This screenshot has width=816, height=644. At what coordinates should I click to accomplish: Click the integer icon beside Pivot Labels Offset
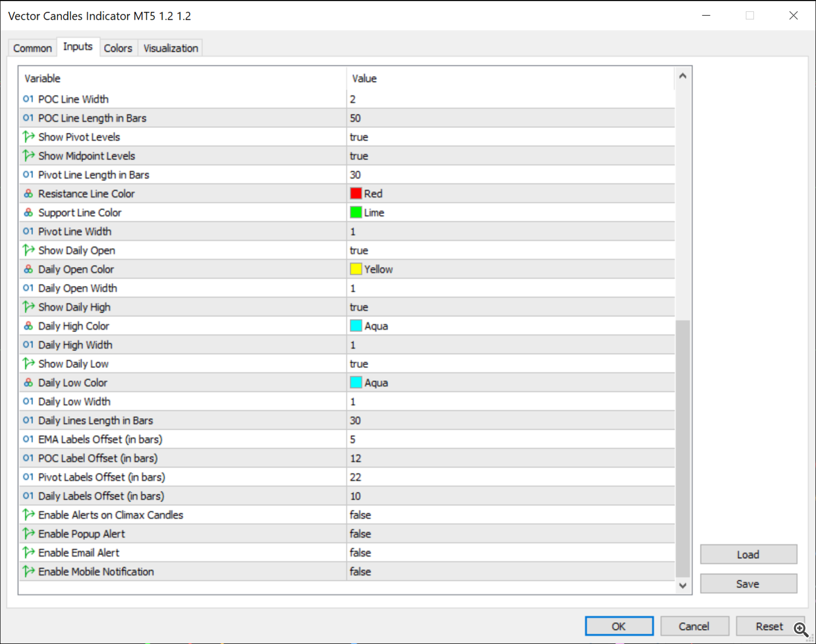(28, 477)
